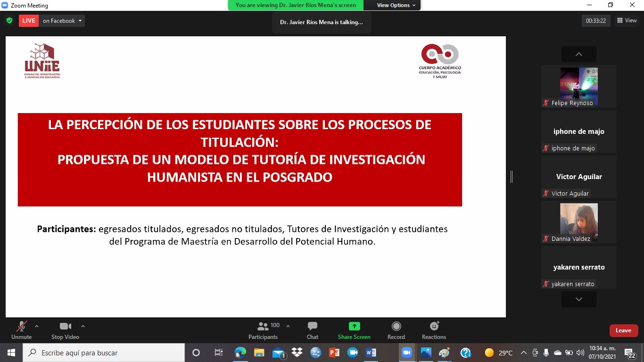The height and width of the screenshot is (362, 644).
Task: Open the notification center with 22 badge
Action: (x=630, y=353)
